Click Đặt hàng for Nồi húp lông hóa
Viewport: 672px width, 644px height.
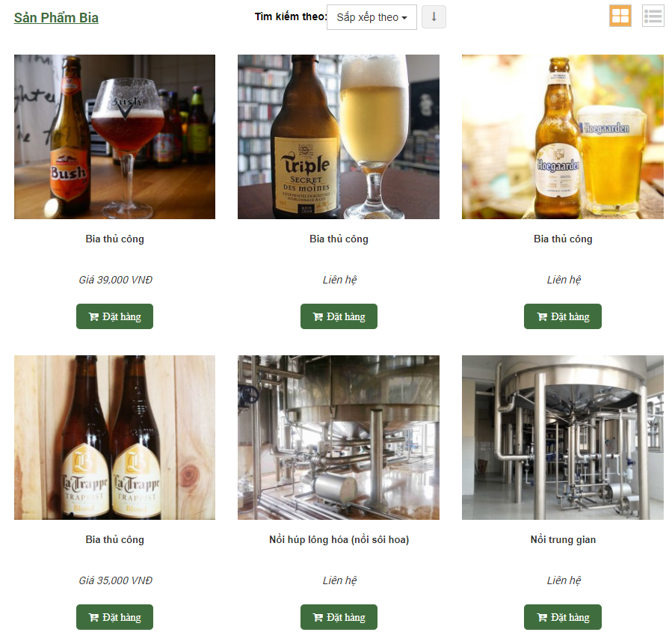point(339,617)
